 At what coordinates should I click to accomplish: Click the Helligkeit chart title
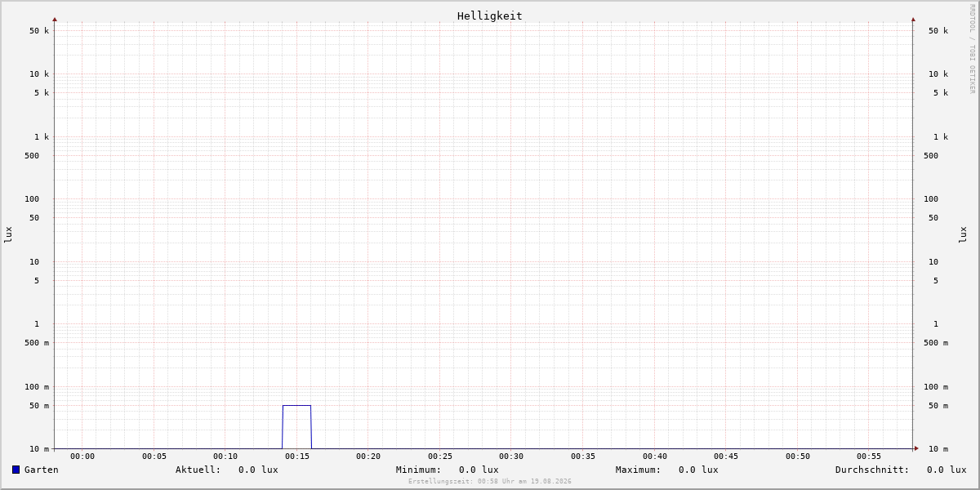490,16
